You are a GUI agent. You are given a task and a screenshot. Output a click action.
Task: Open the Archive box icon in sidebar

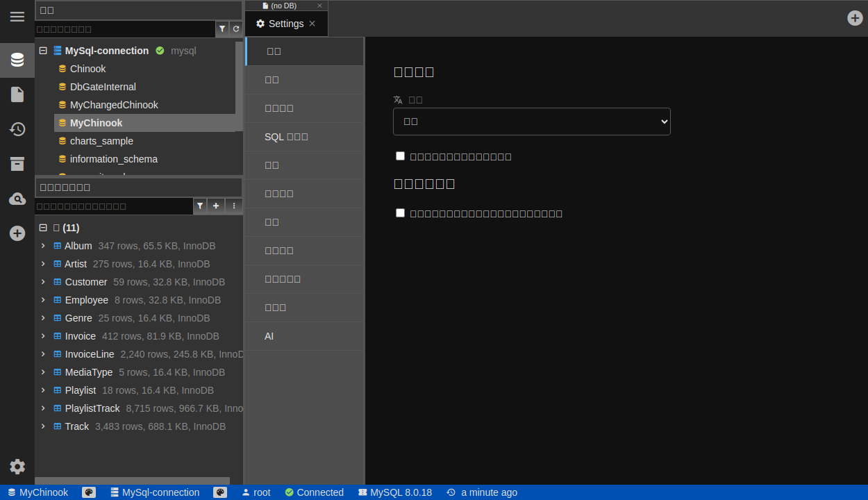17,164
